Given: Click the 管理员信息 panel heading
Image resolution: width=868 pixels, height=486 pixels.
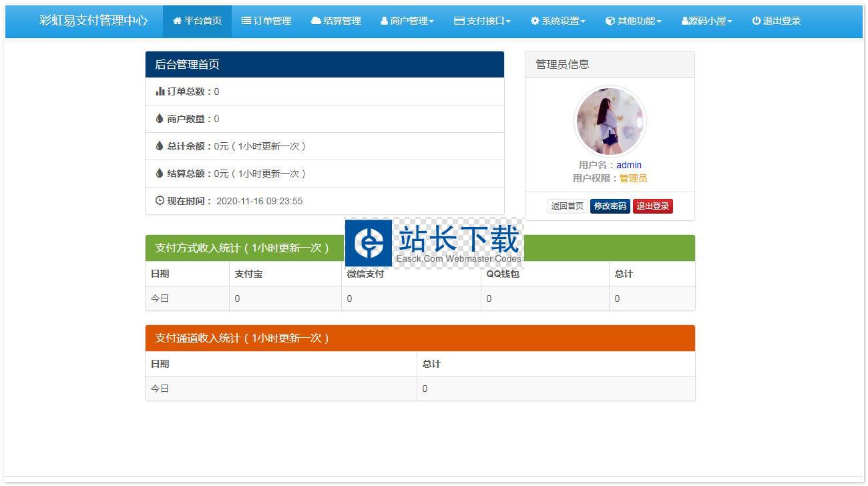Looking at the screenshot, I should click(x=610, y=65).
